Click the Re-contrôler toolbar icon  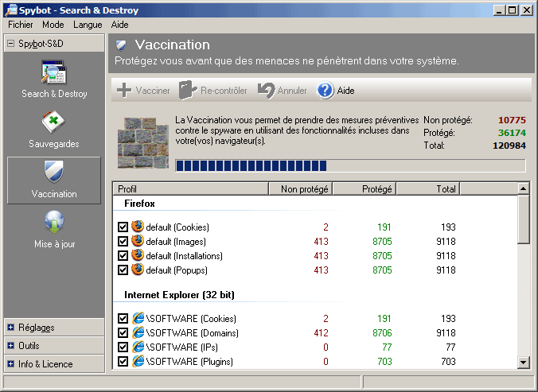click(x=187, y=91)
